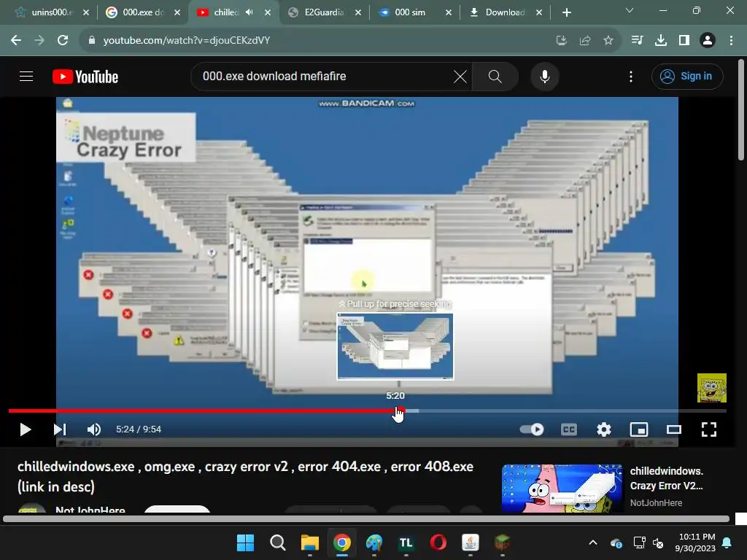747x560 pixels.
Task: Play the YouTube video
Action: click(26, 429)
